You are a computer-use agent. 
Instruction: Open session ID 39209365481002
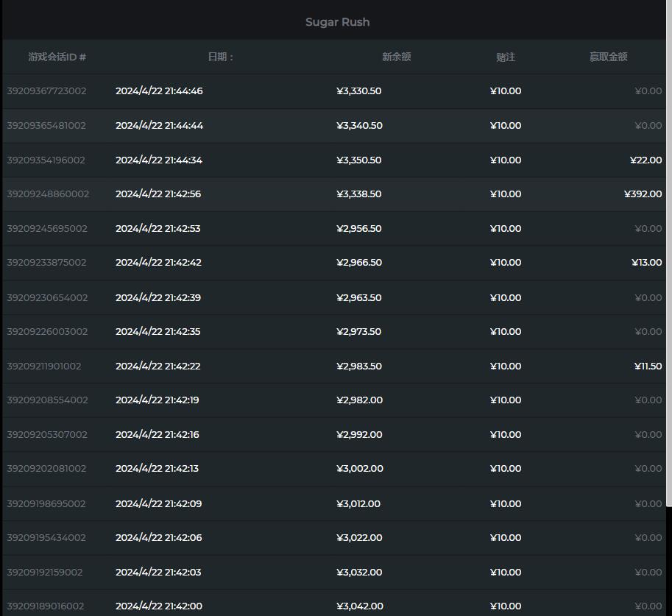[x=46, y=126]
